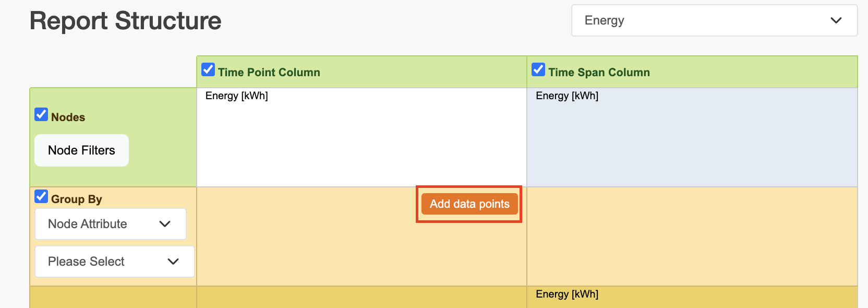The width and height of the screenshot is (868, 308).
Task: Uncheck the Time Span Column checkbox
Action: click(538, 69)
